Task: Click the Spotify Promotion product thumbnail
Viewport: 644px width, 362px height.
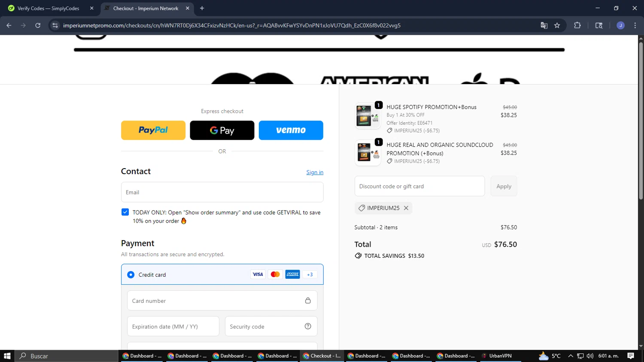Action: 368,116
